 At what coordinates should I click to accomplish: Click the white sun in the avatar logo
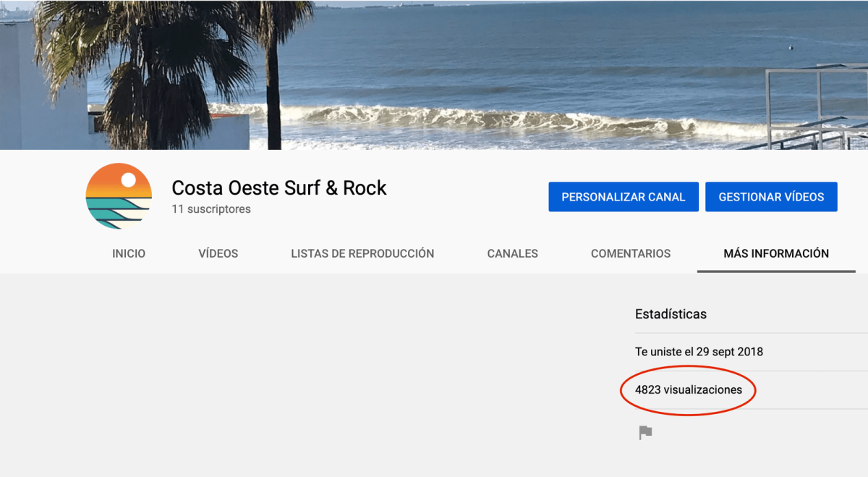coord(129,180)
